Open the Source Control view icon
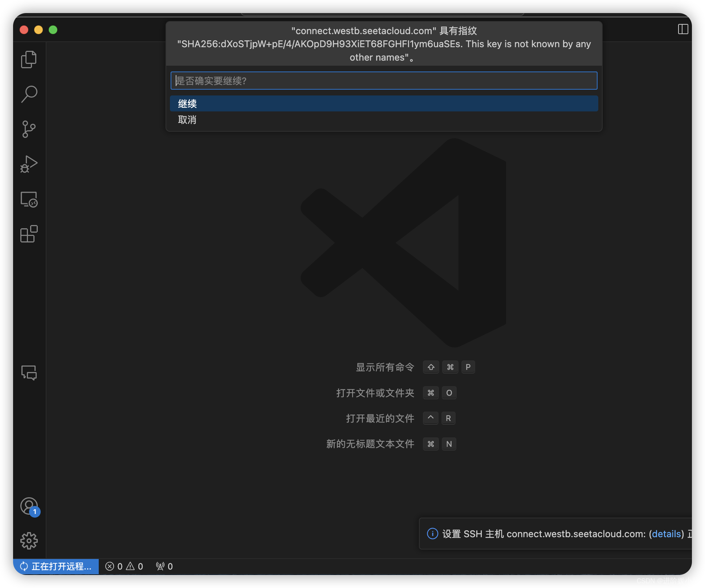Screen dimensions: 705x588 tap(29, 129)
